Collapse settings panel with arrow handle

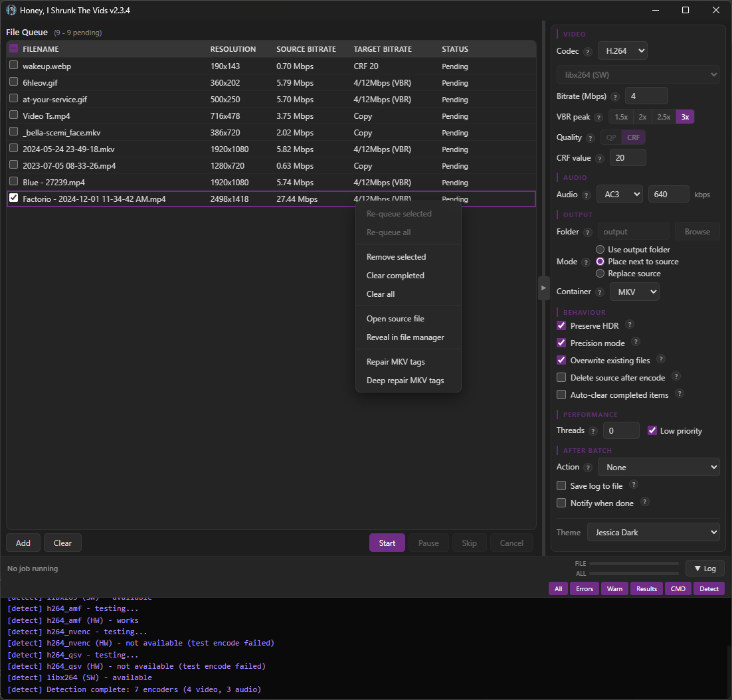point(543,288)
